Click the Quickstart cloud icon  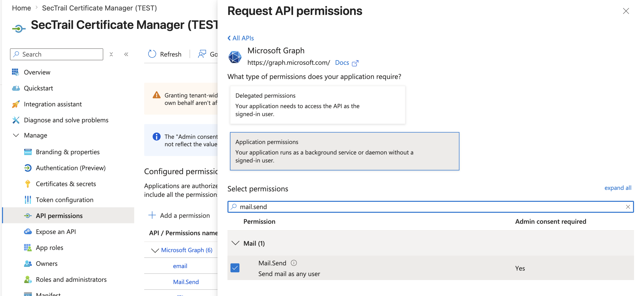click(16, 88)
